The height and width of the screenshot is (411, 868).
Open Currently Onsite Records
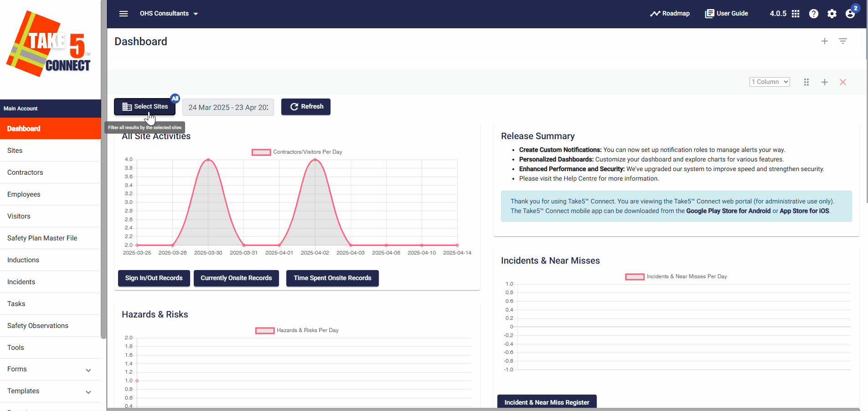click(x=236, y=278)
